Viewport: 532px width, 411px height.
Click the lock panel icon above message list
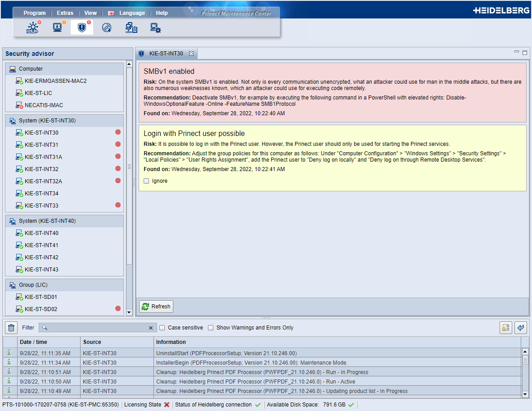coord(505,327)
